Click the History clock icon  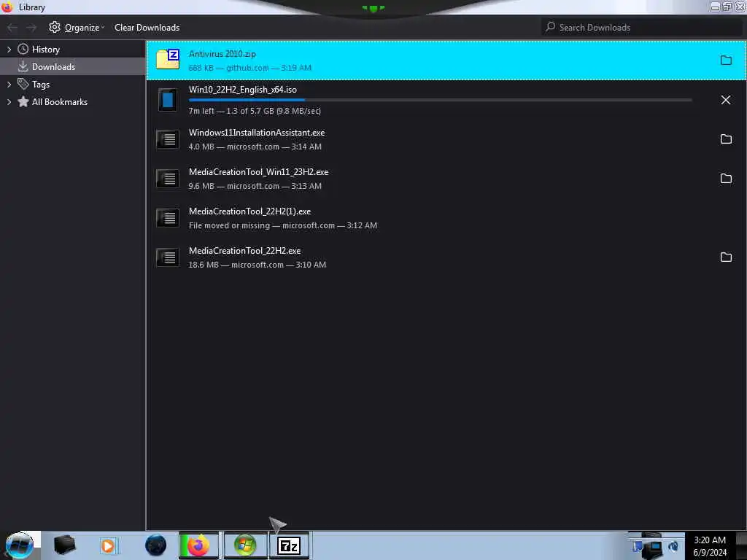(23, 49)
